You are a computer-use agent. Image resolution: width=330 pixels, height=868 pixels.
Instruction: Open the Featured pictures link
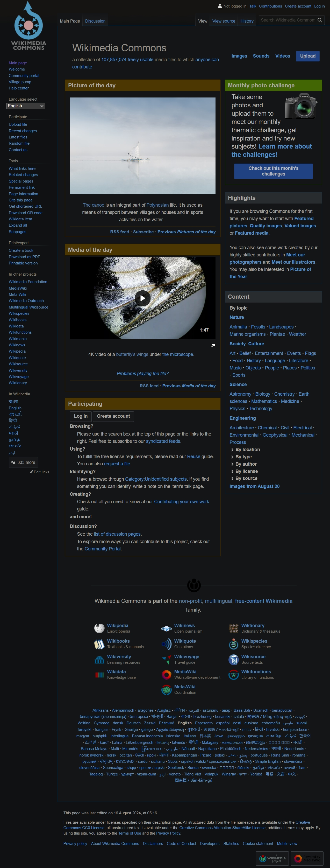pyautogui.click(x=271, y=222)
